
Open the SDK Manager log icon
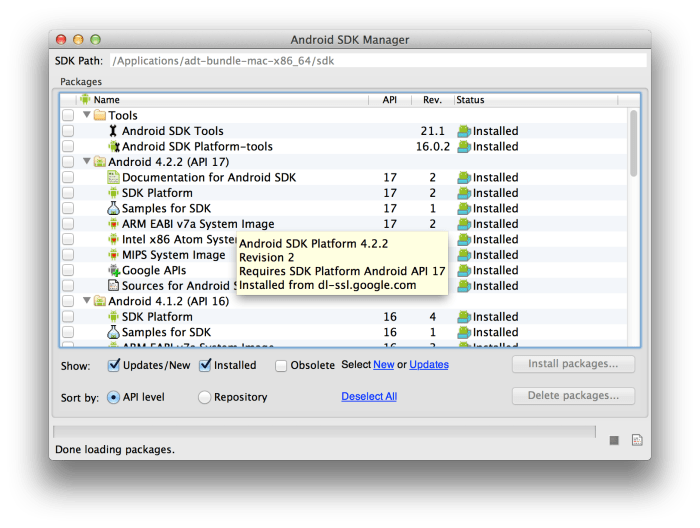637,440
